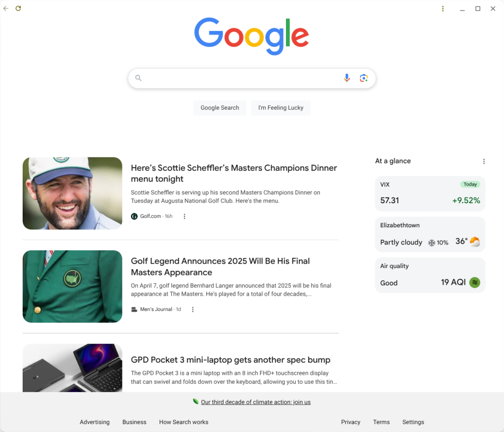Open options for Golf.com article
The image size is (504, 432).
(x=185, y=216)
